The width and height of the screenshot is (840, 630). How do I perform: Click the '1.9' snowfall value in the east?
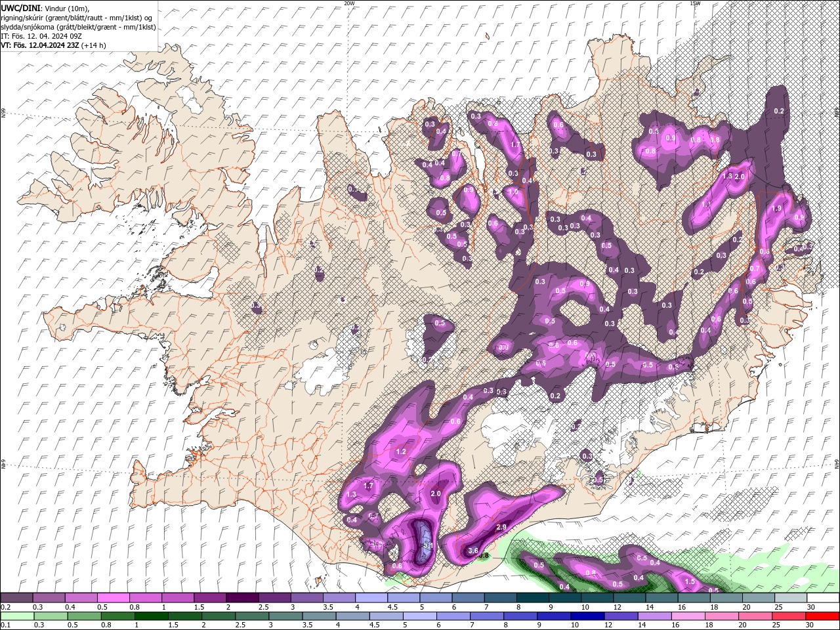coord(776,208)
